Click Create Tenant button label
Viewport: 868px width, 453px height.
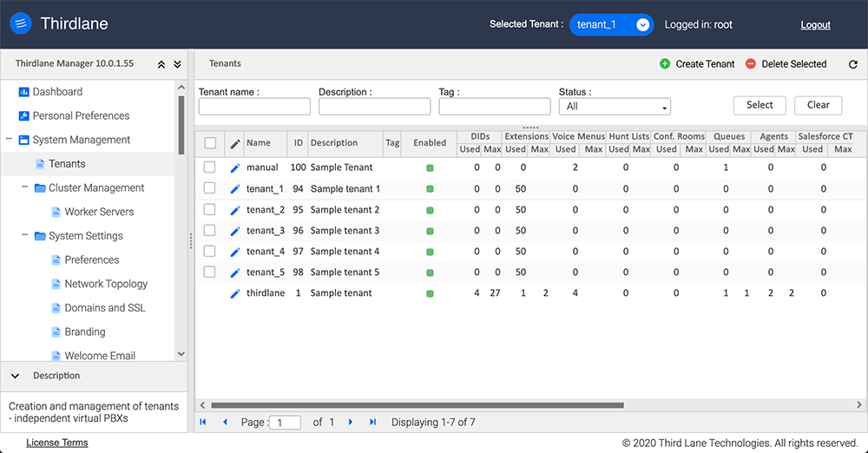tap(705, 63)
